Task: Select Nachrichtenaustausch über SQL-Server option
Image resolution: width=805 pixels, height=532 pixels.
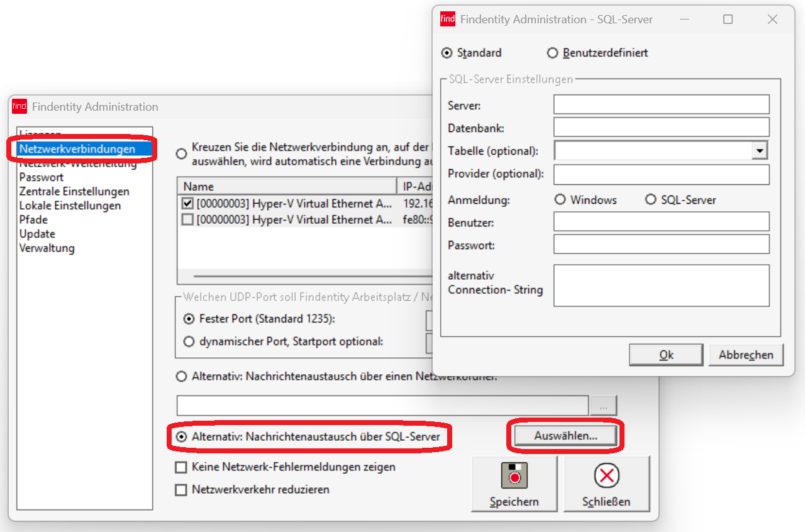Action: (x=182, y=436)
